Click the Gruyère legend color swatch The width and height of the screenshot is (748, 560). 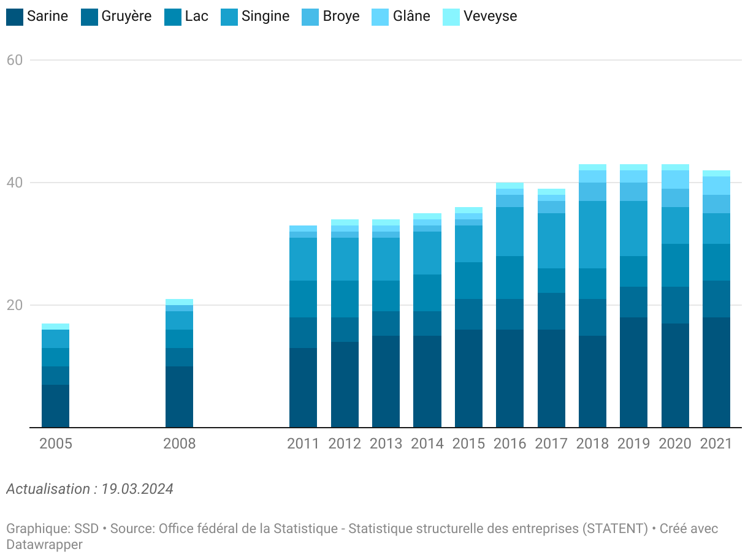click(x=90, y=17)
